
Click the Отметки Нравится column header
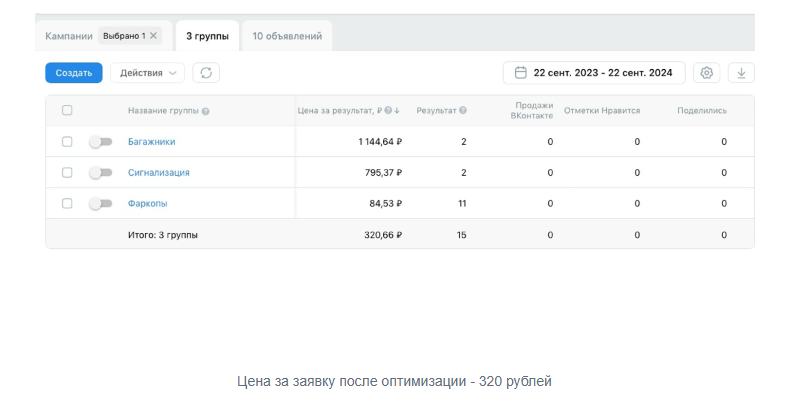pos(602,110)
